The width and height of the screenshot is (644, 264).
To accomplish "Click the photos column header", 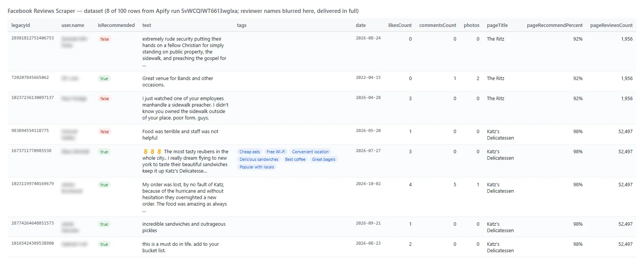I will tap(472, 25).
